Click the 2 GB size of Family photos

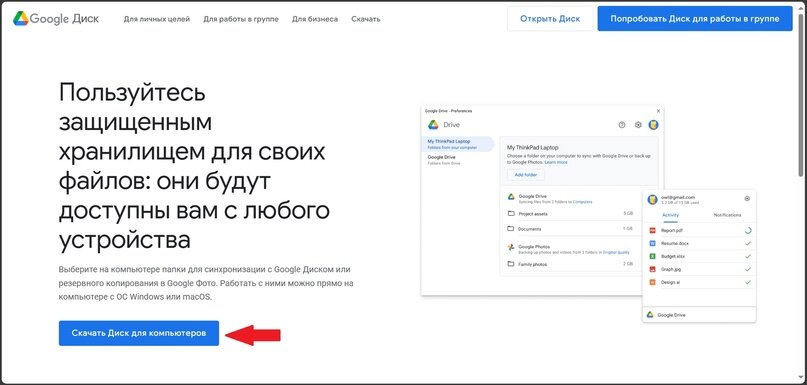628,264
